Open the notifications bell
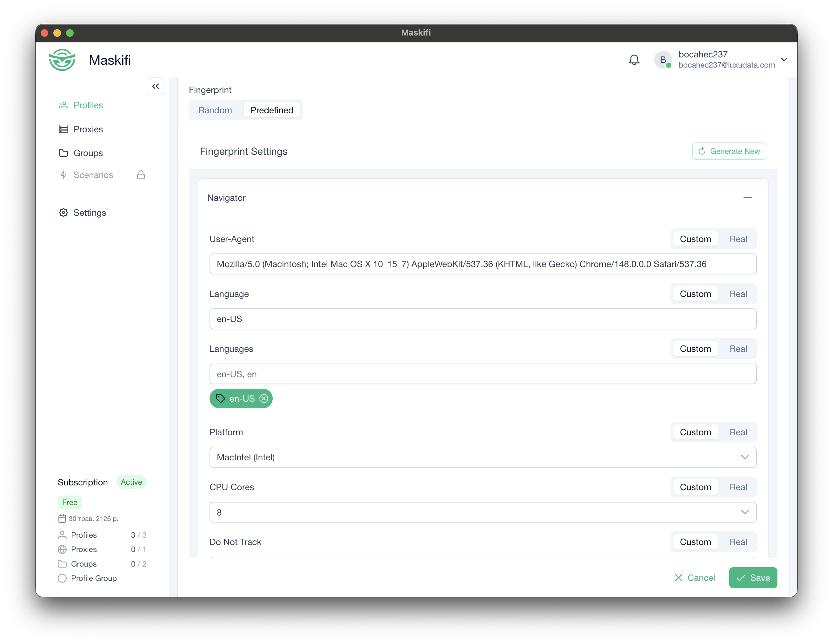This screenshot has width=833, height=644. tap(634, 60)
